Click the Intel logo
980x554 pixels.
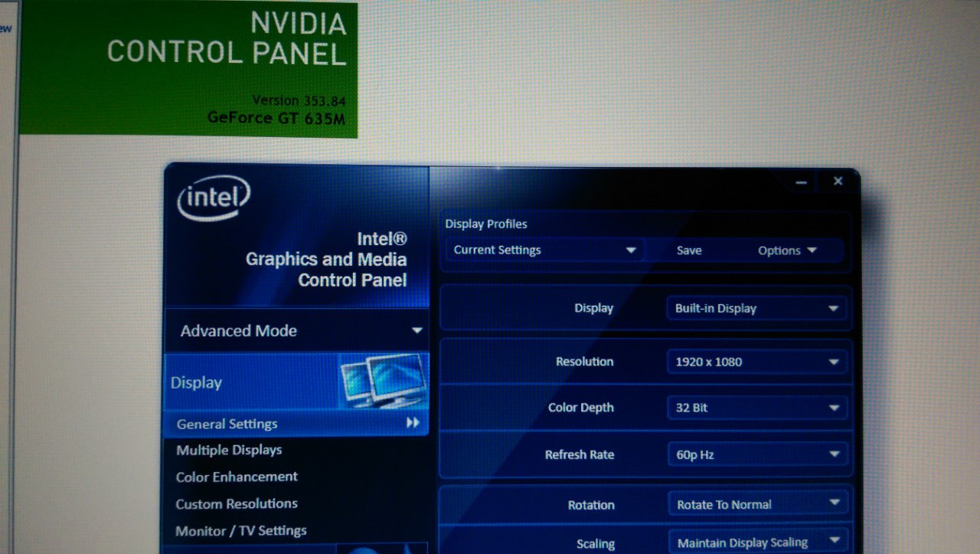pyautogui.click(x=214, y=198)
